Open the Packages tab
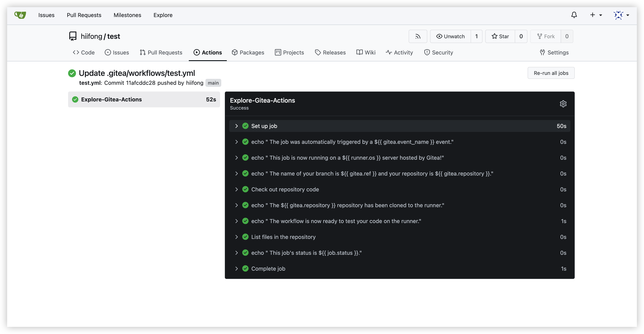Screen dimensions: 644x334 (x=248, y=52)
